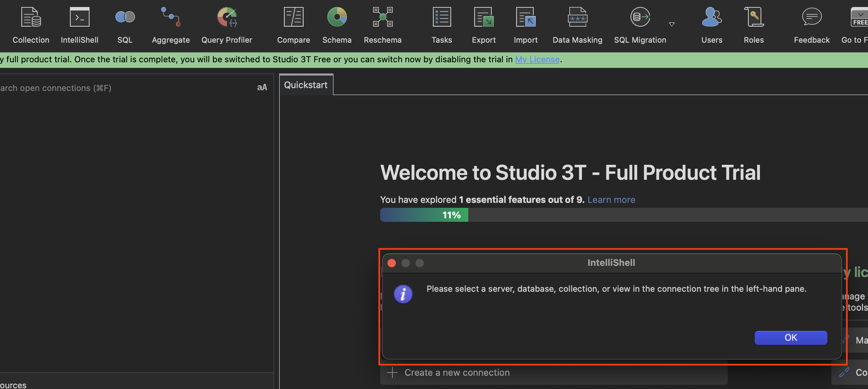Click Create a new connection
This screenshot has width=868, height=389.
[554, 373]
